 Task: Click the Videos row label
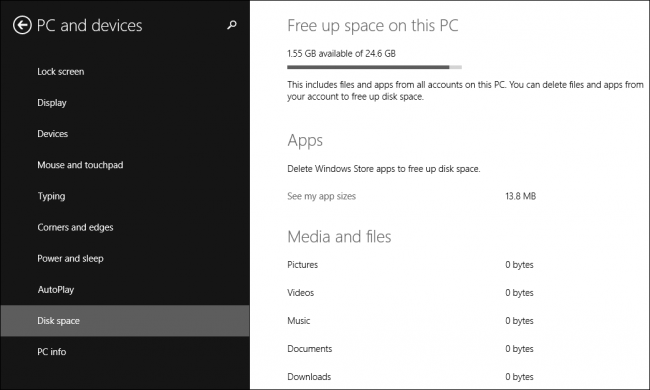[x=301, y=293]
